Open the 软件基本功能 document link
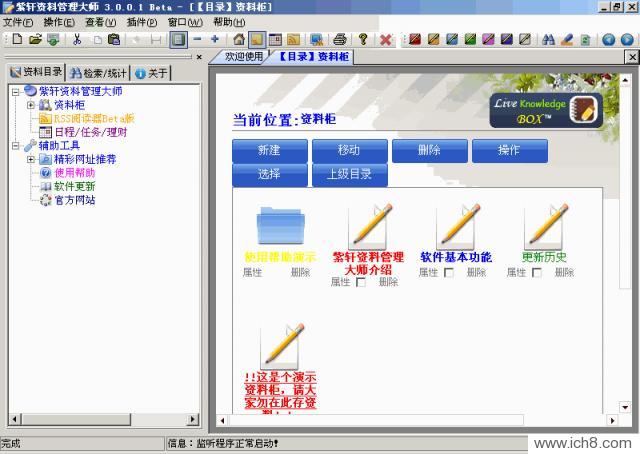 [x=456, y=257]
